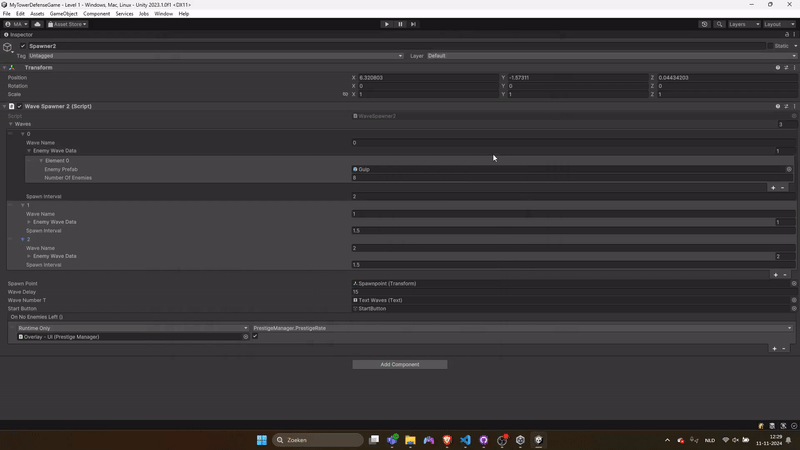This screenshot has height=450, width=800.
Task: Add listener to On No Enemies Left
Action: point(774,348)
